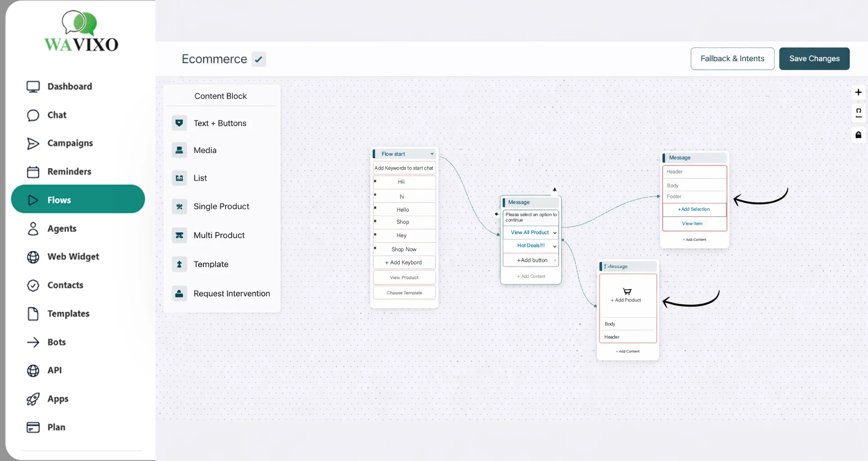The image size is (868, 461).
Task: Toggle the Ecommerce checkmark box
Action: click(x=259, y=59)
